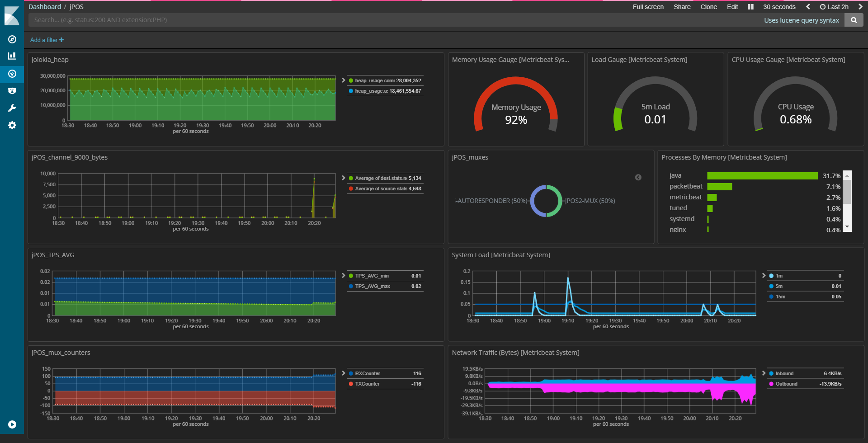Open the Timelion icon in sidebar
Image resolution: width=868 pixels, height=443 pixels.
coord(12,91)
